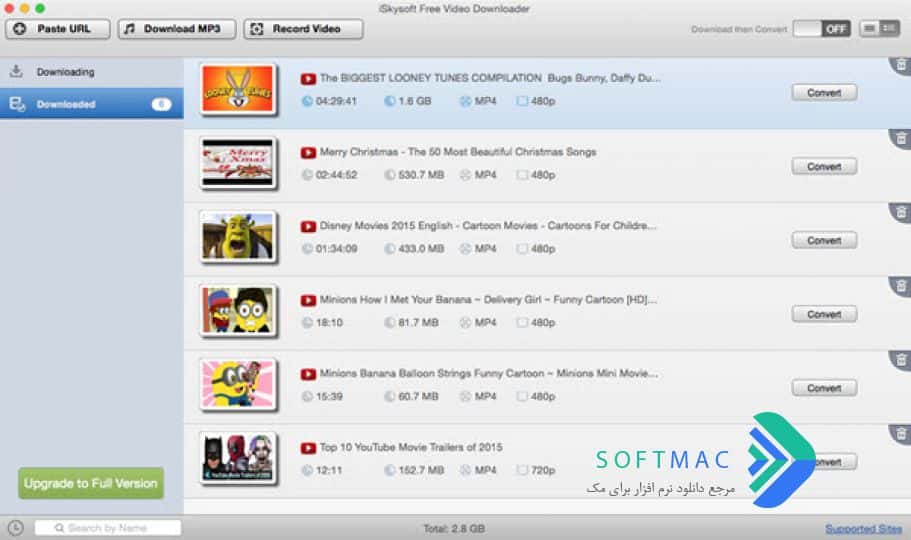Image resolution: width=911 pixels, height=540 pixels.
Task: Click YouTube icon beside Banana Balloon Strings
Action: pos(308,374)
